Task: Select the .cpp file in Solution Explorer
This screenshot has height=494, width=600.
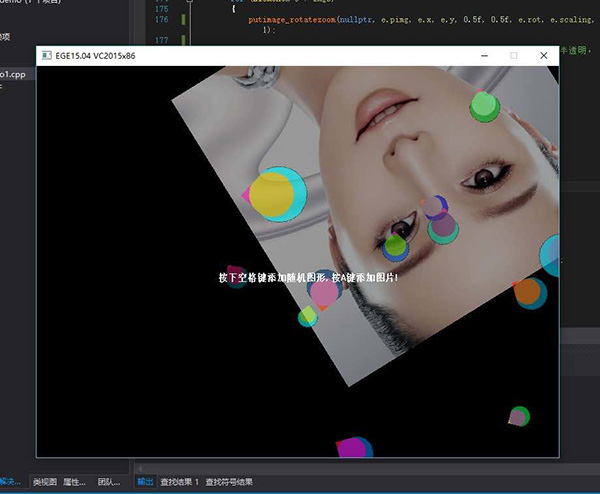Action: pos(13,74)
